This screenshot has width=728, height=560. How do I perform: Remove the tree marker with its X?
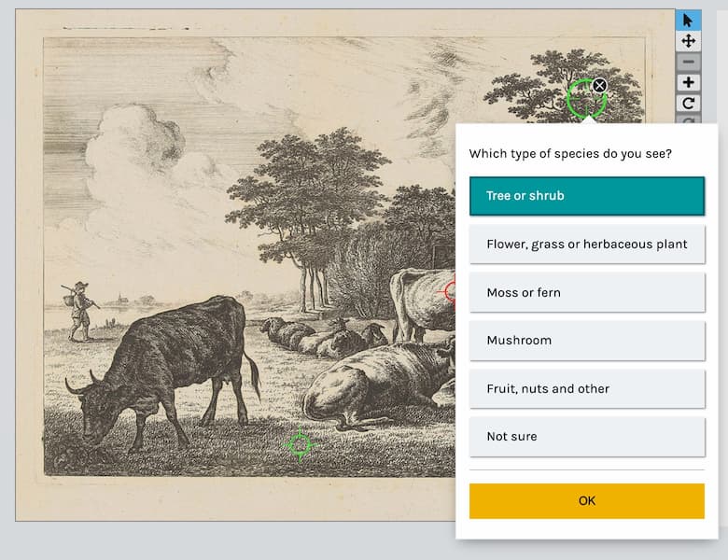(x=600, y=86)
